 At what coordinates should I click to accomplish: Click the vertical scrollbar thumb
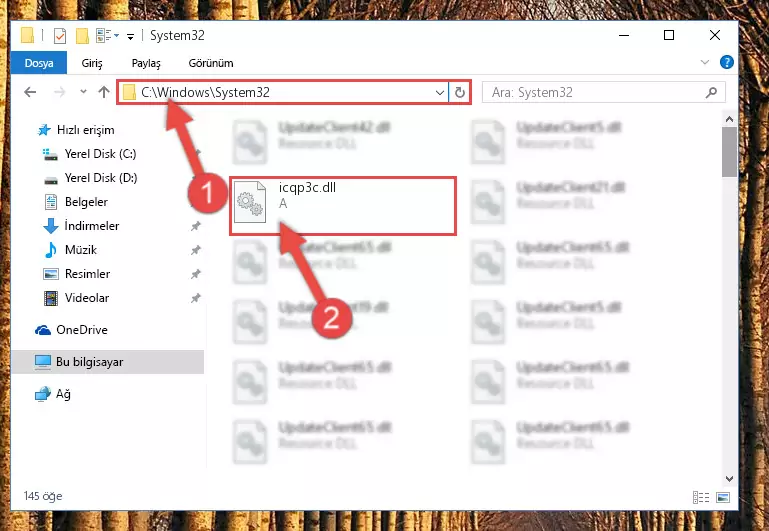[729, 152]
